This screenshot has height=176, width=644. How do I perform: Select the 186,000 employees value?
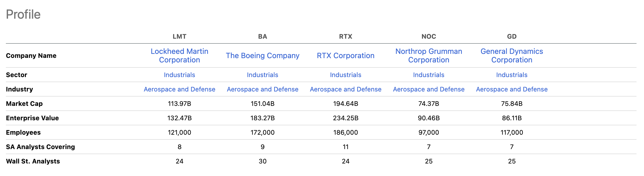click(x=346, y=133)
